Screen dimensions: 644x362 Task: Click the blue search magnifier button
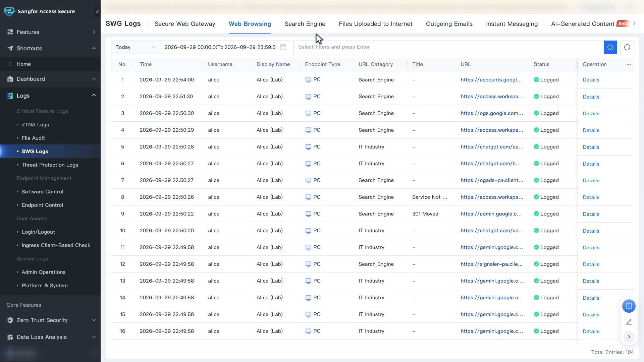pyautogui.click(x=610, y=47)
